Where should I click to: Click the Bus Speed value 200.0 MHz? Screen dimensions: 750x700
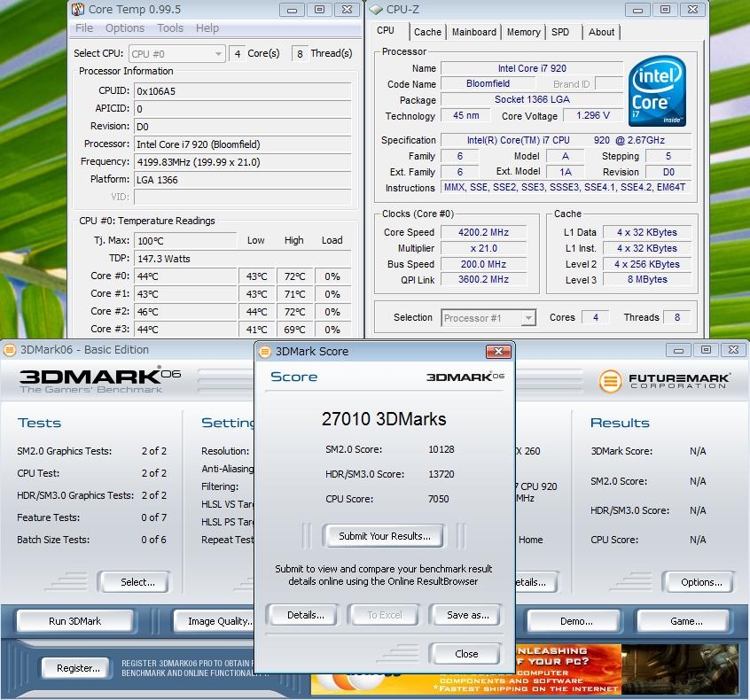[x=483, y=264]
